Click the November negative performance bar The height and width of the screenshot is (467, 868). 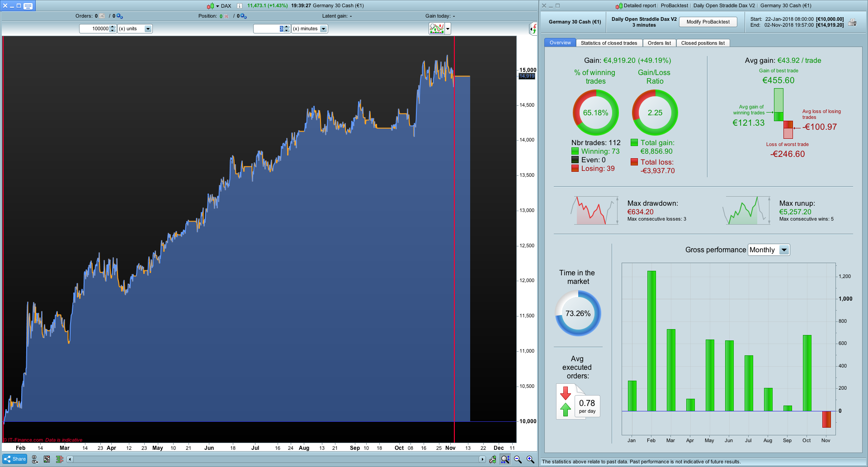826,419
